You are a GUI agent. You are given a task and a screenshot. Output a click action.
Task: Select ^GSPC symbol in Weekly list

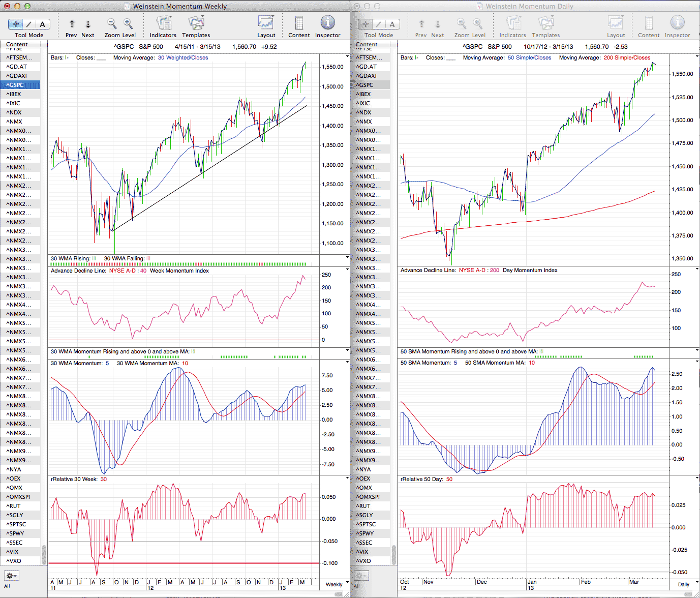[x=20, y=85]
